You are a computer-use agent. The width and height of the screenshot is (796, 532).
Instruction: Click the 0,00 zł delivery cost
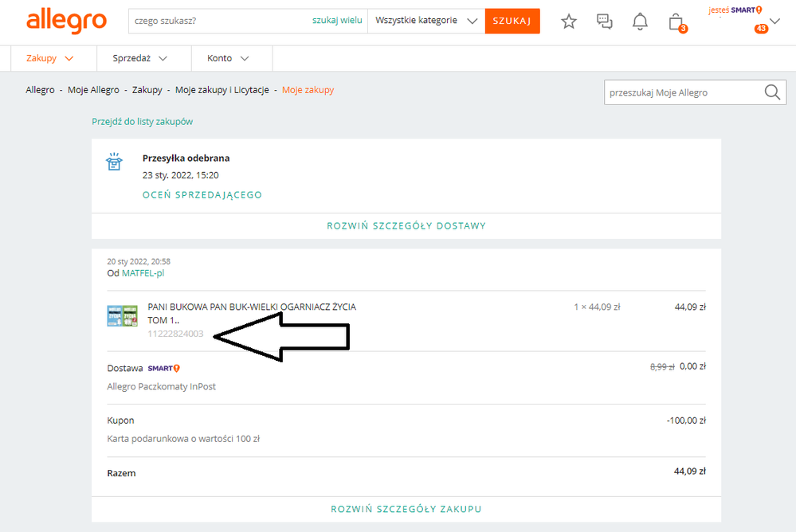tap(693, 366)
